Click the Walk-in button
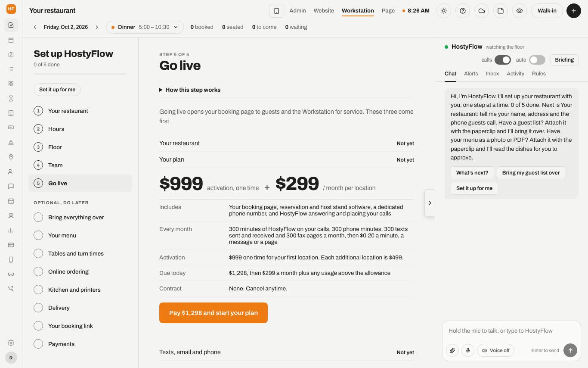Viewport: 588px width, 368px height. pos(547,11)
